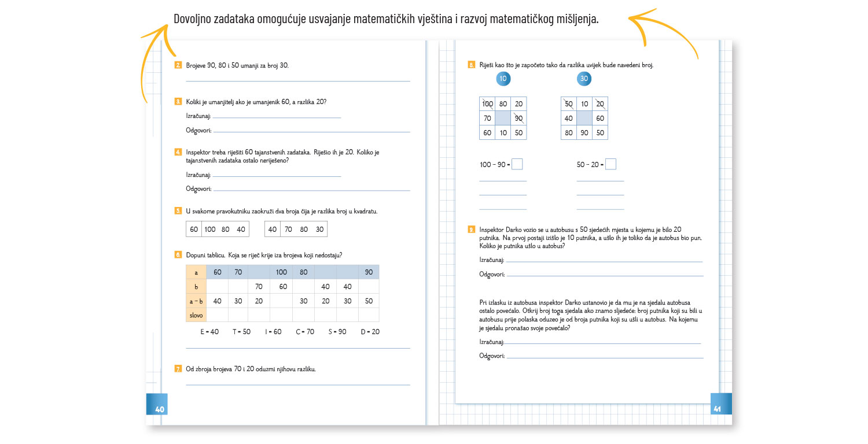Click the 70 cell in table row b

pyautogui.click(x=259, y=286)
